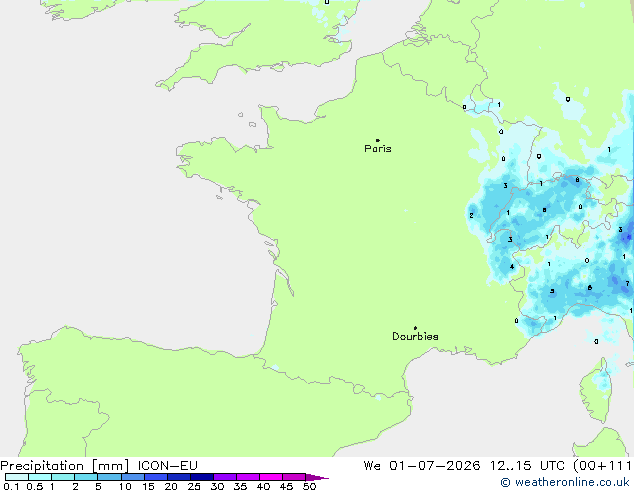
Task: Pick the 1–2 mm legend swatch
Action: coord(63,477)
